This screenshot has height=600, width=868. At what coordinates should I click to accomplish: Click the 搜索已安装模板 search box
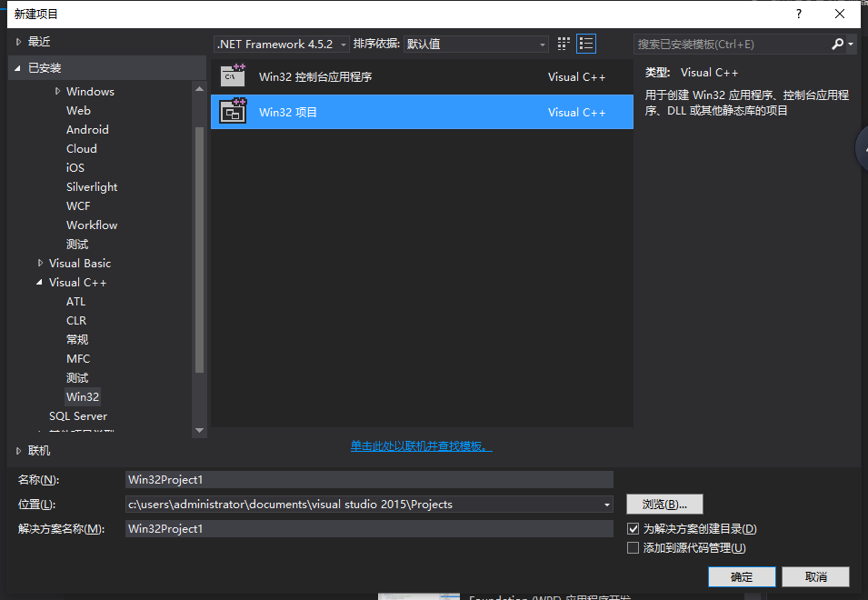coord(732,45)
